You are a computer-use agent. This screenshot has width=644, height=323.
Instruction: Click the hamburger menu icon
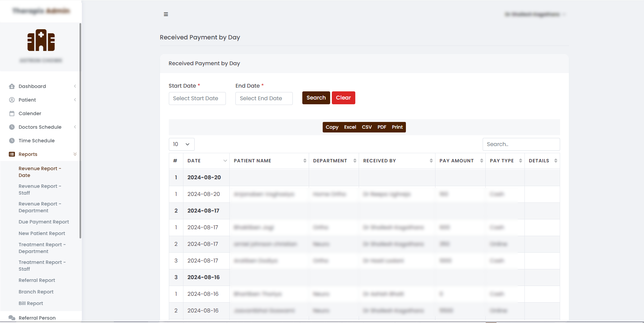pos(166,14)
